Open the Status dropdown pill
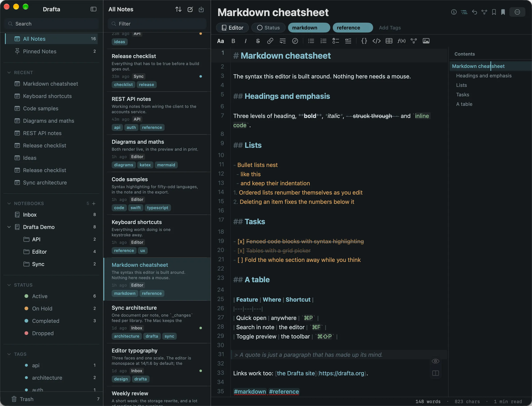 (268, 27)
